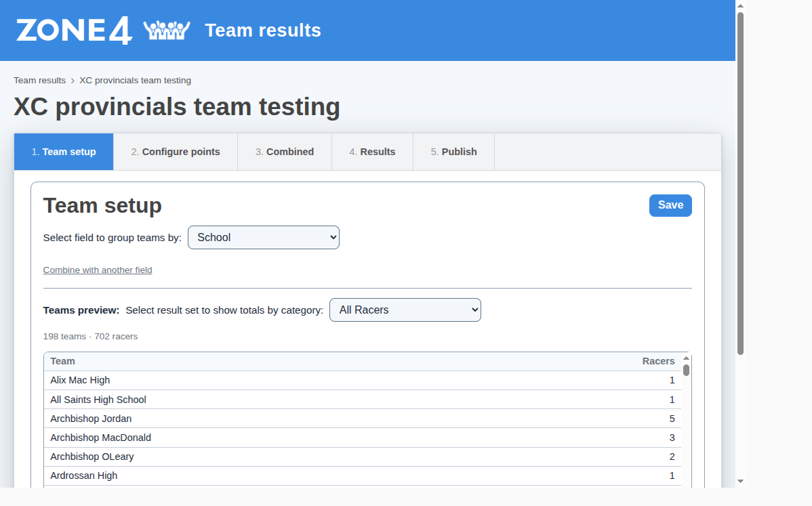Click page scroll down arrow
The width and height of the screenshot is (812, 506).
pos(741,481)
